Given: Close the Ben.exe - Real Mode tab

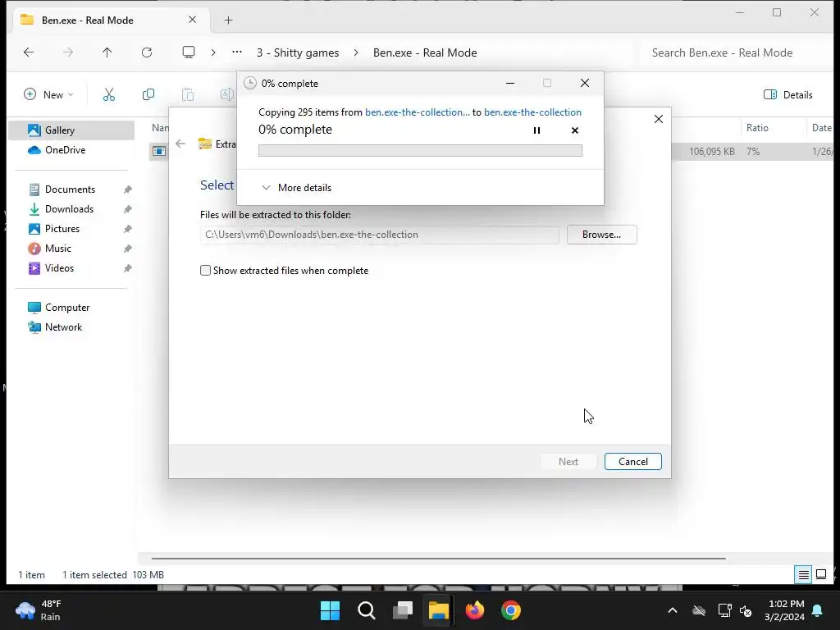Looking at the screenshot, I should point(192,20).
